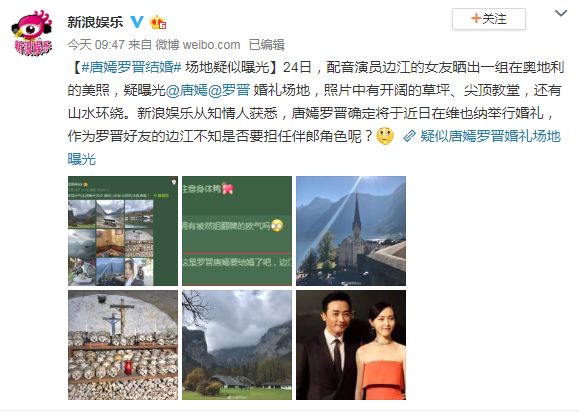
Task: Open the nine-photo collage screenshot thumbnail
Action: 123,231
